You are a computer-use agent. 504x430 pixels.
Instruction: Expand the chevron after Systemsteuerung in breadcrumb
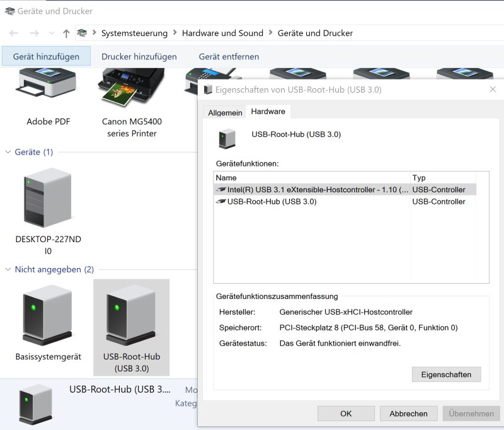coord(175,33)
